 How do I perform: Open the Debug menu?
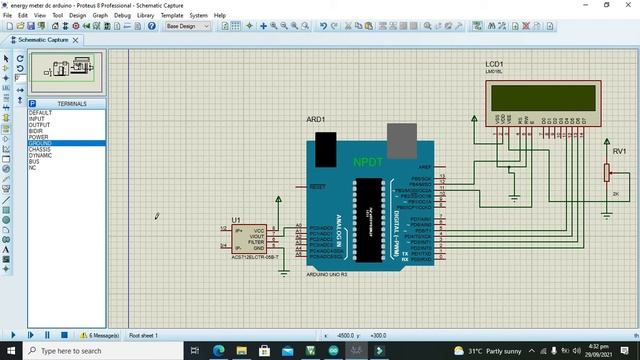[122, 16]
